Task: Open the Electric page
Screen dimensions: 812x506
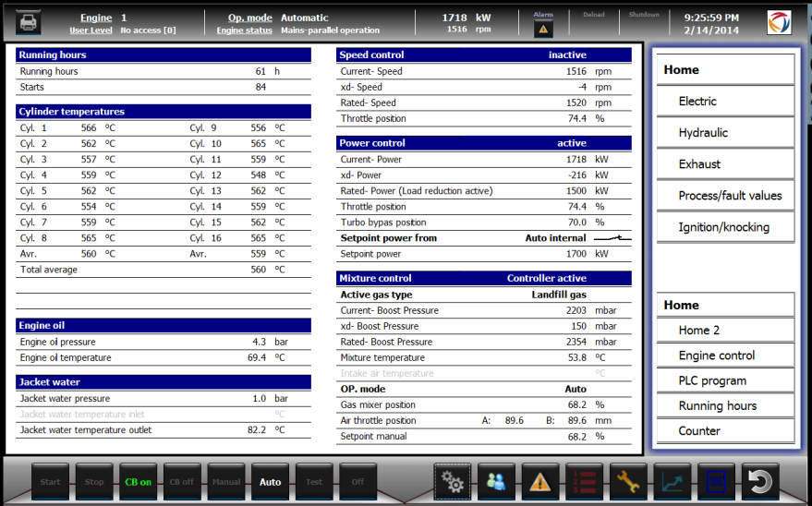Action: [x=725, y=102]
